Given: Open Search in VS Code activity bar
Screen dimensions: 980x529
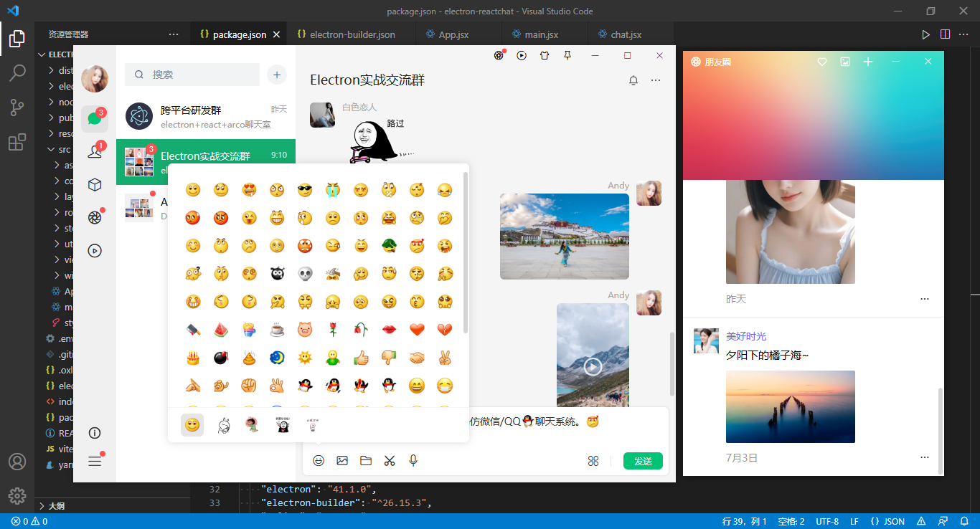Looking at the screenshot, I should point(17,73).
